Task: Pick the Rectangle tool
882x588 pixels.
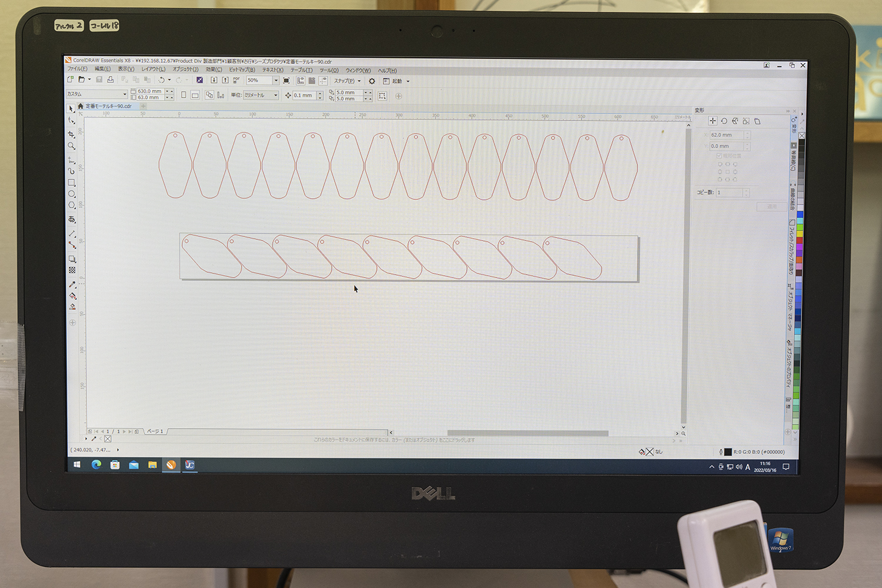Action: [72, 183]
